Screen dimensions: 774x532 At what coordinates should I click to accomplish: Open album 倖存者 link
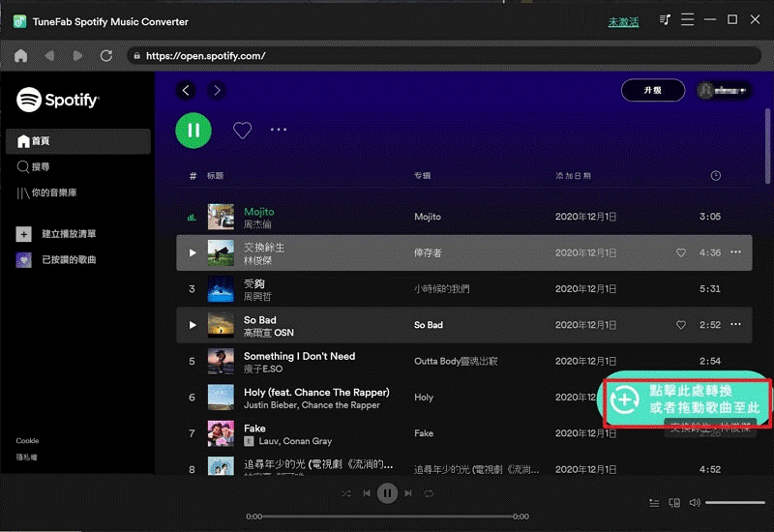[428, 252]
